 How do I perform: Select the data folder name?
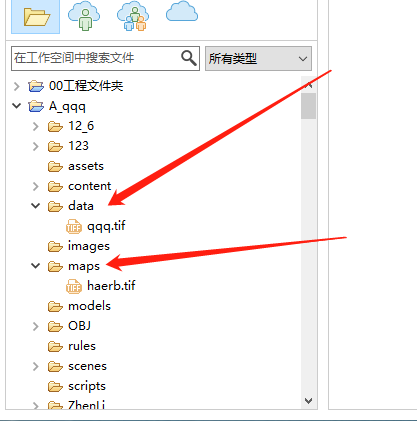pos(81,206)
